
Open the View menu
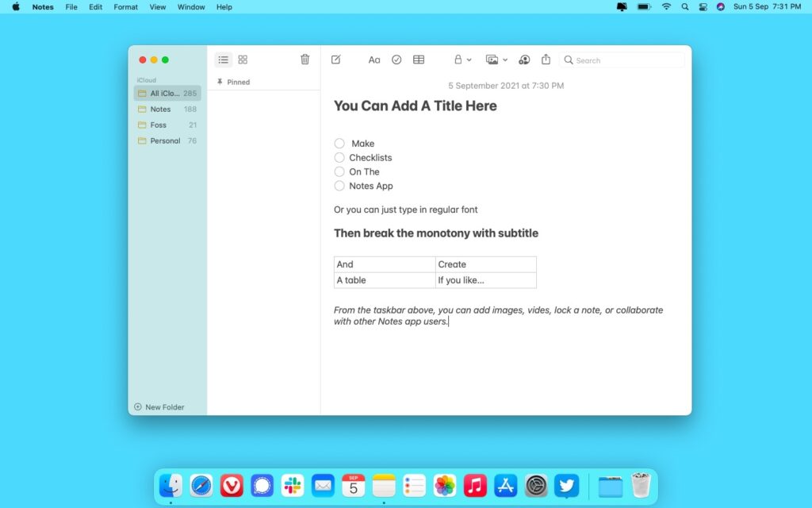pyautogui.click(x=157, y=6)
